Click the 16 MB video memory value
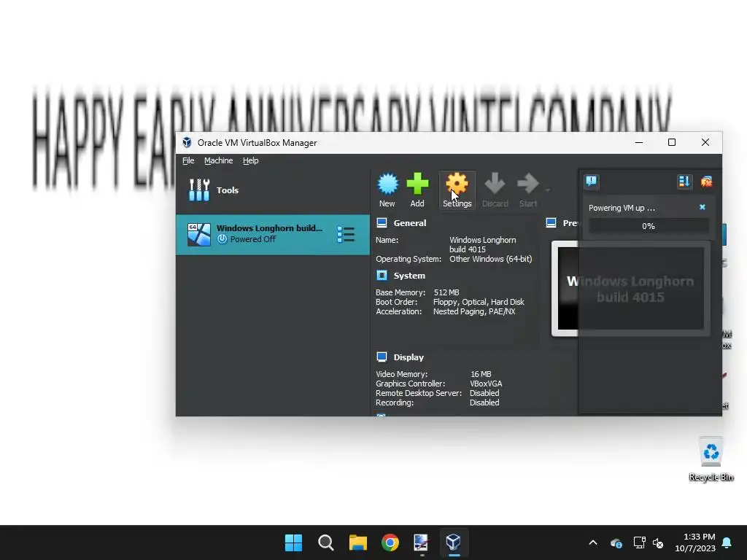 [481, 374]
